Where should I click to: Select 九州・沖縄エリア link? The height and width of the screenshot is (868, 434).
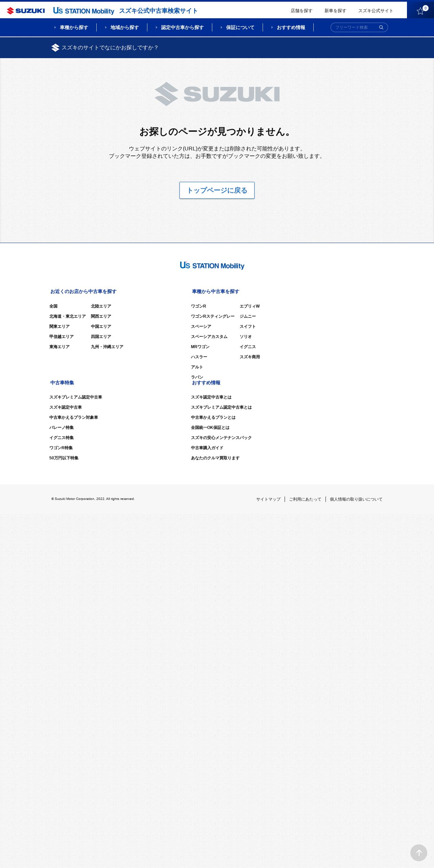[107, 347]
